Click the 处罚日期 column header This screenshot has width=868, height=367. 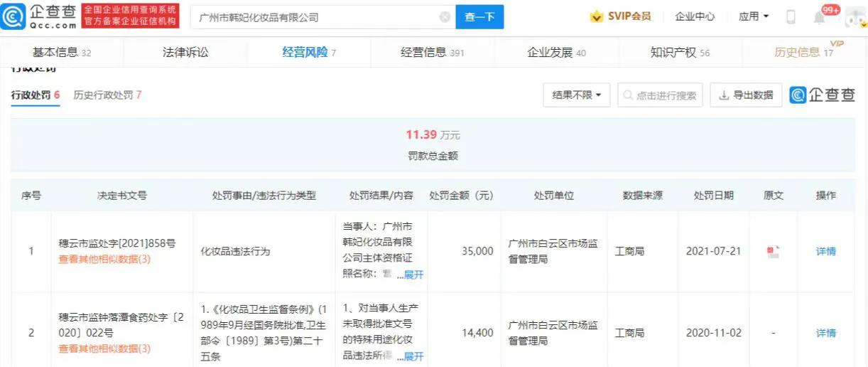[714, 196]
